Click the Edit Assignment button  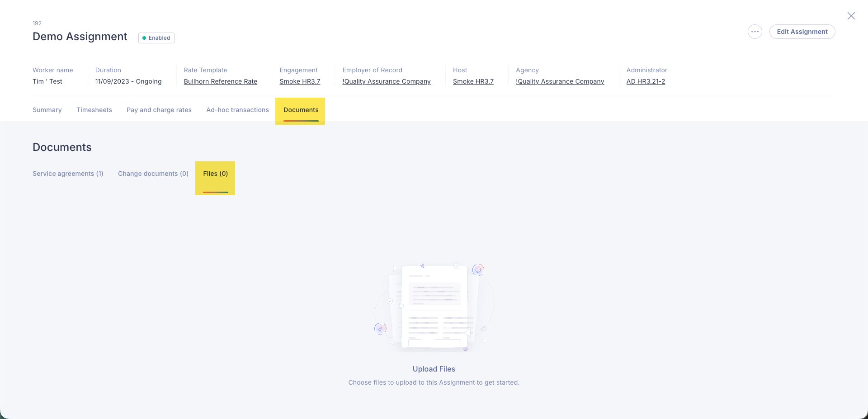click(802, 32)
